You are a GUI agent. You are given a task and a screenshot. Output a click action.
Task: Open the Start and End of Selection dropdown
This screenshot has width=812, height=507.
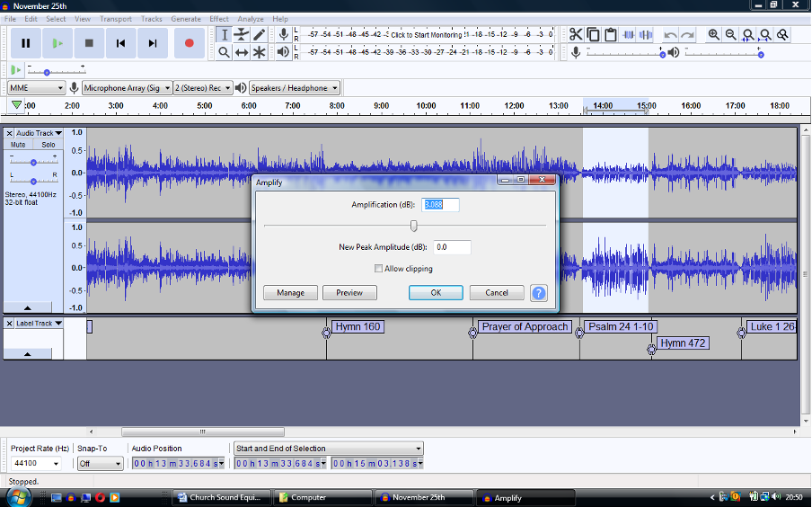(x=329, y=449)
